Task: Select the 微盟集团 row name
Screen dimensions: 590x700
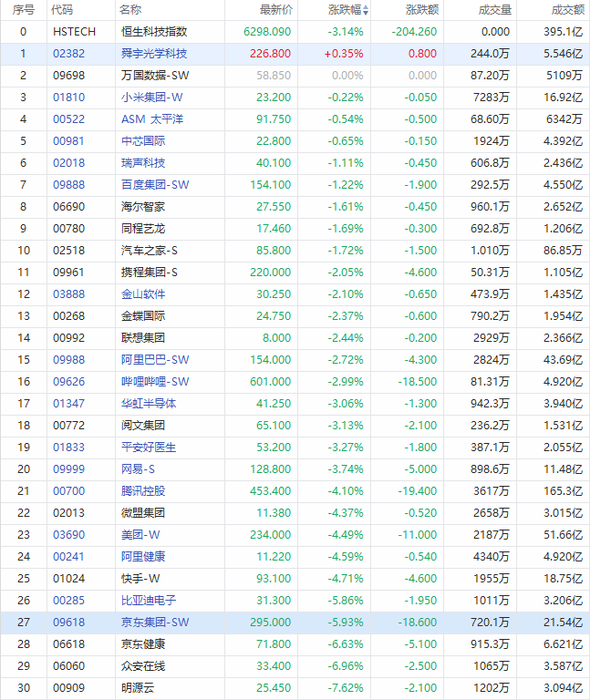Action: [143, 513]
